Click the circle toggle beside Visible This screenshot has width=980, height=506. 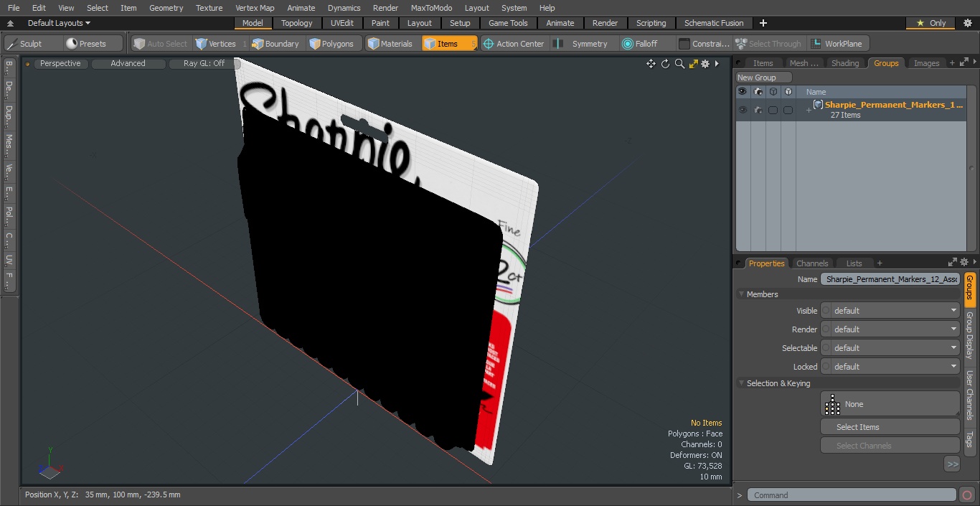(x=826, y=311)
